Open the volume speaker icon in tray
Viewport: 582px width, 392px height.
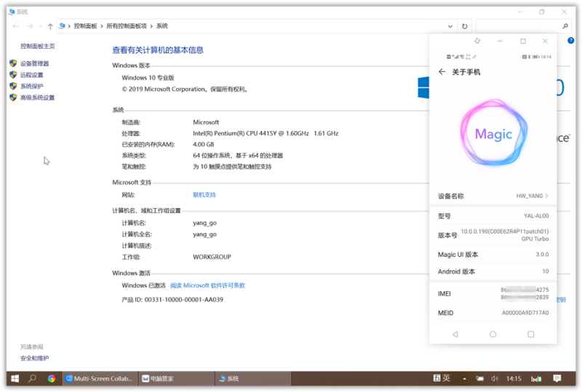click(x=495, y=379)
